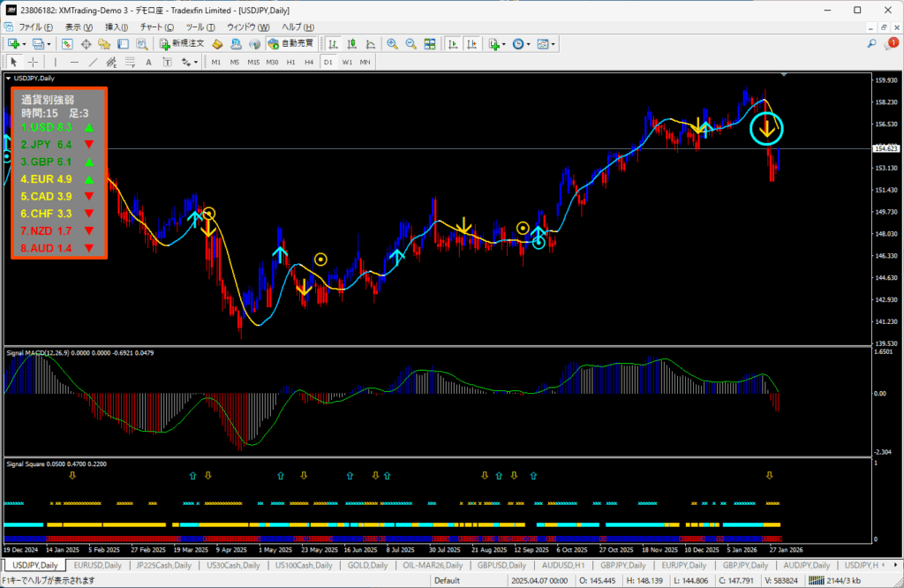Click the tile windows icon

click(430, 43)
